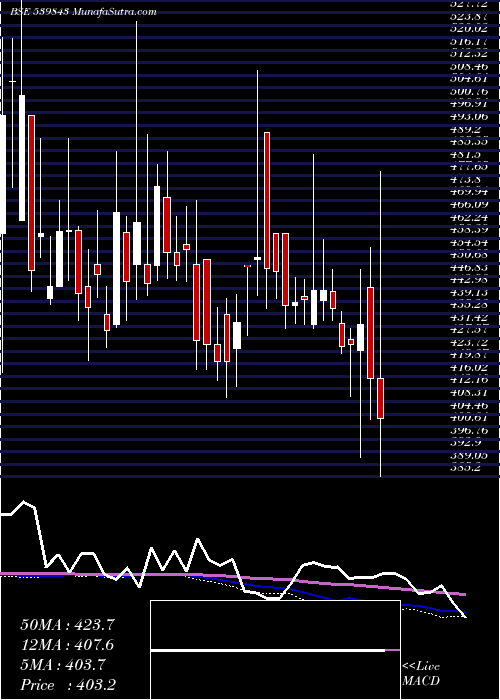Click the 396.76 price axis label
This screenshot has height=700, width=500.
click(x=467, y=431)
